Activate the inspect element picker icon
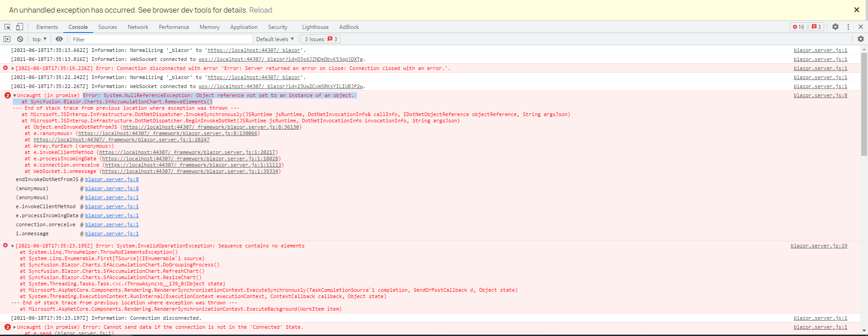Image resolution: width=868 pixels, height=336 pixels. (x=8, y=27)
